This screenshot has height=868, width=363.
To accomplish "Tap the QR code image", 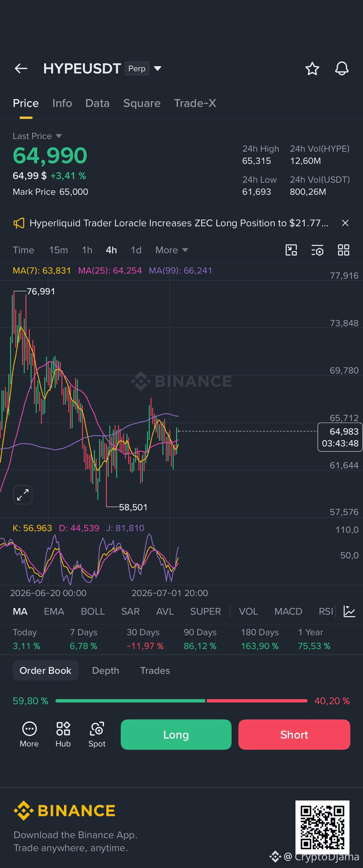I will pos(322,827).
